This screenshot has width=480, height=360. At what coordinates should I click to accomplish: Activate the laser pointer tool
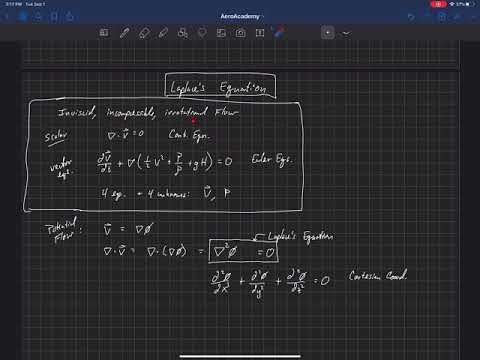pos(279,33)
